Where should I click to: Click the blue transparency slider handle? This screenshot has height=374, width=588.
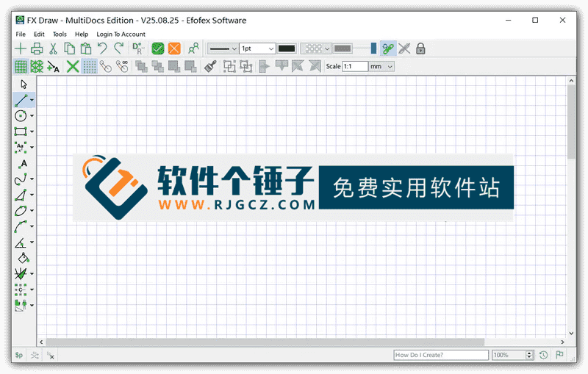coord(373,48)
